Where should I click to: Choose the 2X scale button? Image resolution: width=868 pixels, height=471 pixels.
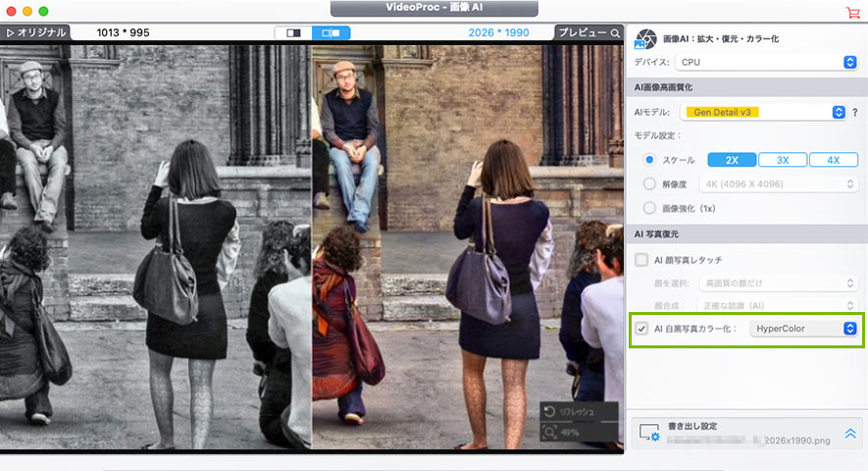[x=732, y=160]
